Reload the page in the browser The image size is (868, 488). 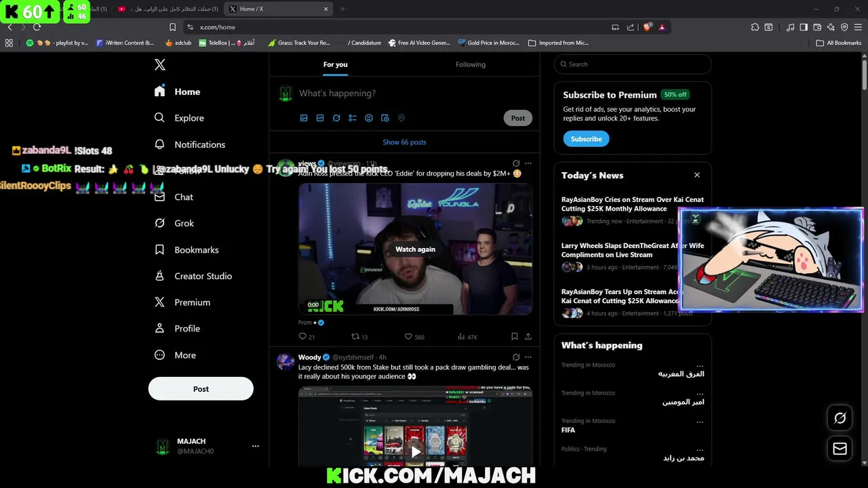pyautogui.click(x=37, y=27)
